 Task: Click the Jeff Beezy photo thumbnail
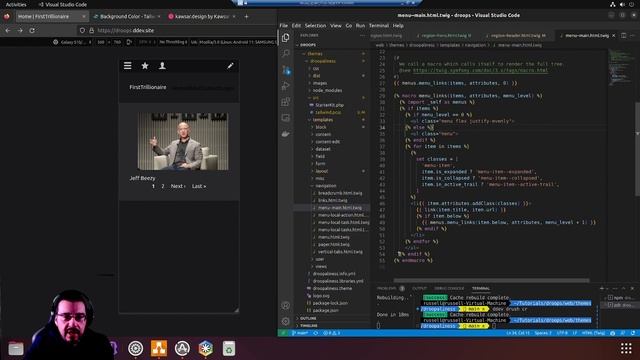[183, 141]
